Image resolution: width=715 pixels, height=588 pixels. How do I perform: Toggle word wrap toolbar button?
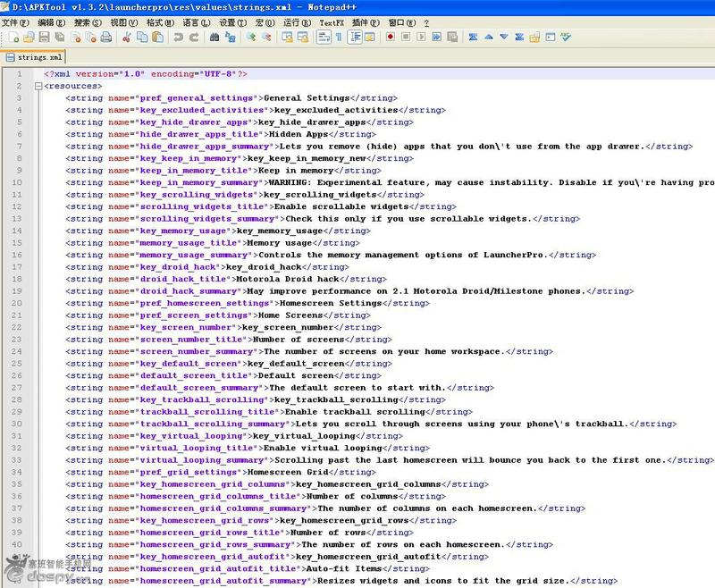(x=324, y=38)
